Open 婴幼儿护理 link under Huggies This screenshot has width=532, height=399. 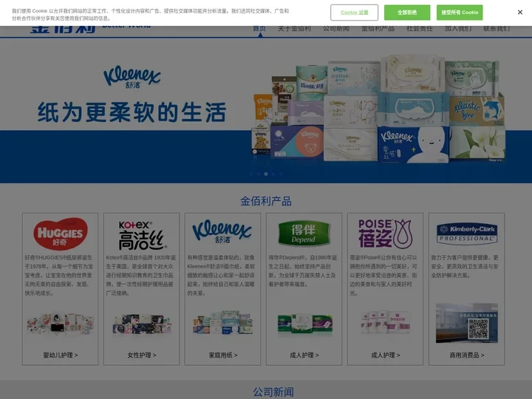click(x=61, y=355)
